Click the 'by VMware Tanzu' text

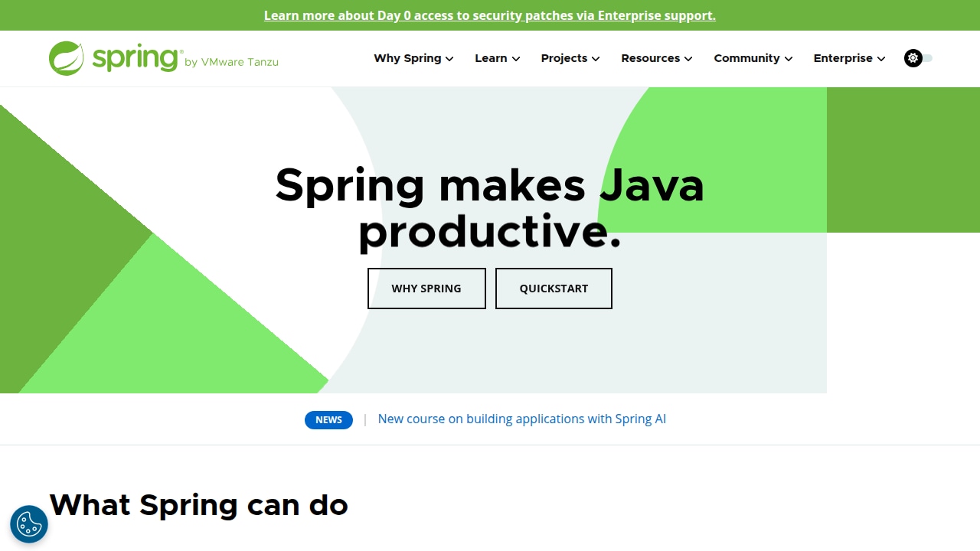click(x=231, y=62)
